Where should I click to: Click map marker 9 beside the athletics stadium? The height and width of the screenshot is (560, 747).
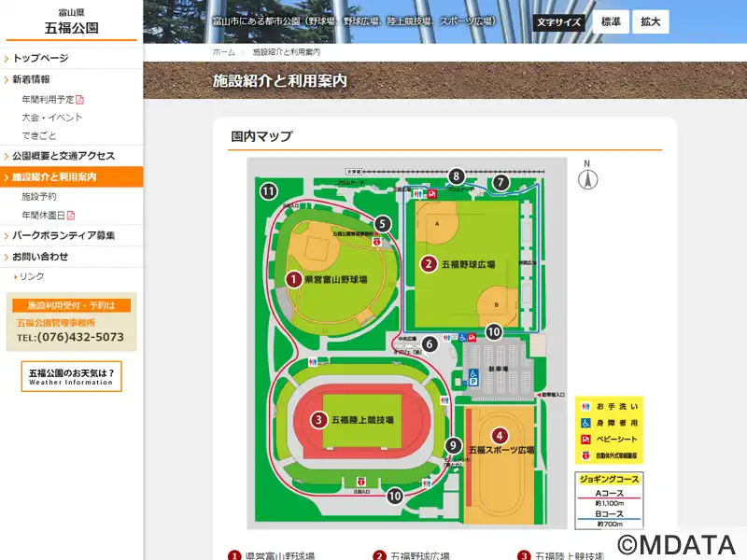pos(453,446)
